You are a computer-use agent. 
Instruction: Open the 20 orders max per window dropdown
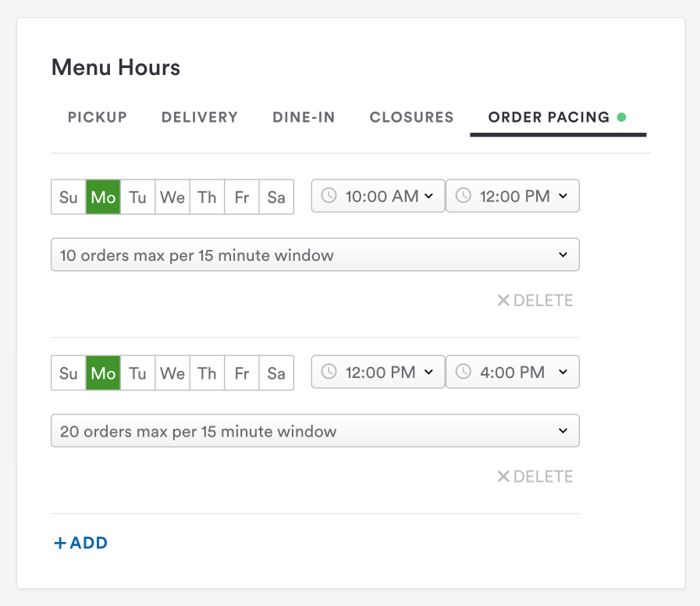[x=314, y=431]
